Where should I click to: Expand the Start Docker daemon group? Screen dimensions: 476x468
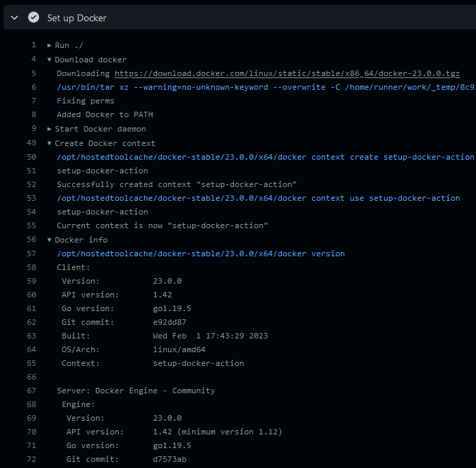point(49,129)
